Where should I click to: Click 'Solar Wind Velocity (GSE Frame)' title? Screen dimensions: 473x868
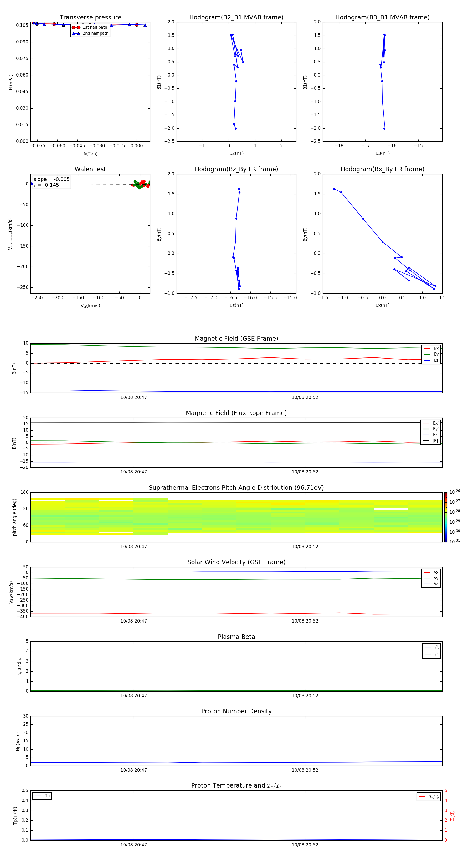click(236, 562)
